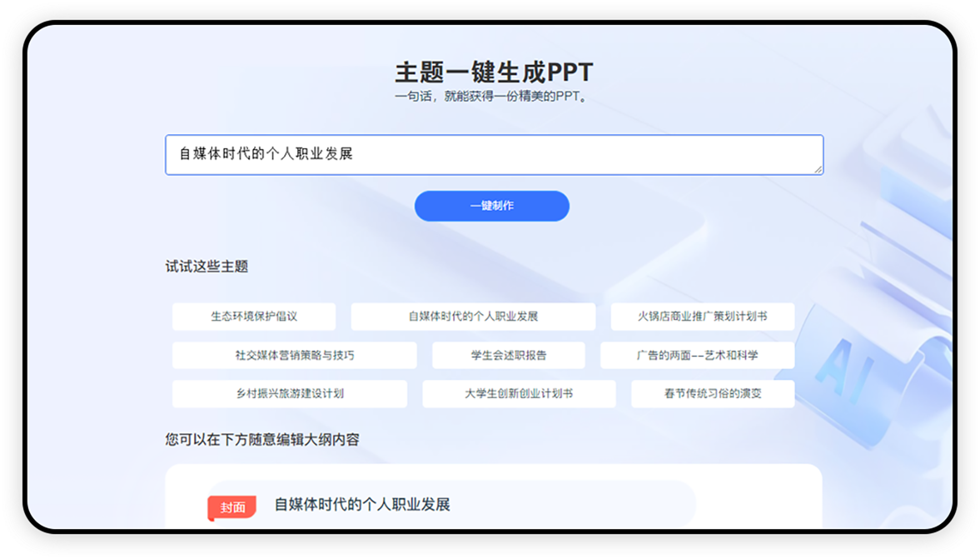Select 广告的两面——艺术和科学 topic
The width and height of the screenshot is (980, 559).
pos(697,355)
